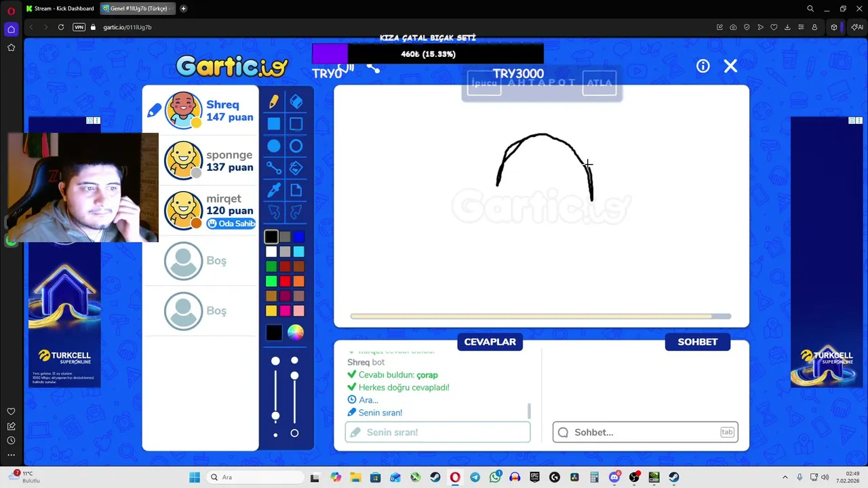Switch to Stream - Kick Dashboard tab
The width and height of the screenshot is (868, 488).
(60, 9)
